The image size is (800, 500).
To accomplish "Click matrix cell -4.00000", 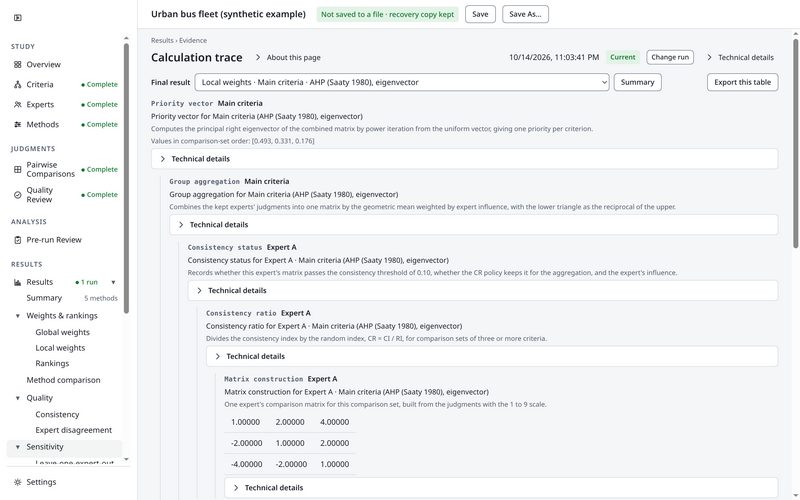I will click(x=246, y=464).
